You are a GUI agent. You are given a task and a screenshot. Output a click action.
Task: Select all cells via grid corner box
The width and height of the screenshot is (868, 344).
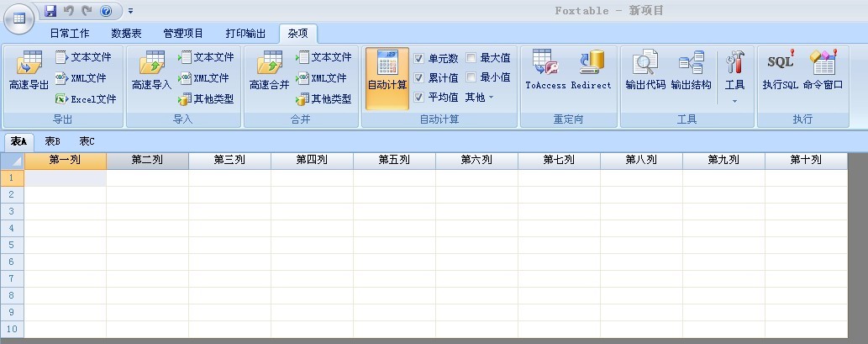12,161
